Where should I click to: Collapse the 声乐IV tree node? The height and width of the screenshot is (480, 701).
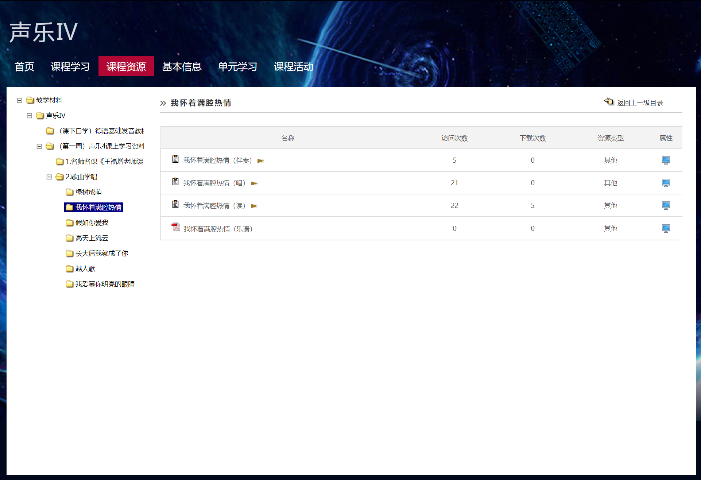(x=29, y=115)
